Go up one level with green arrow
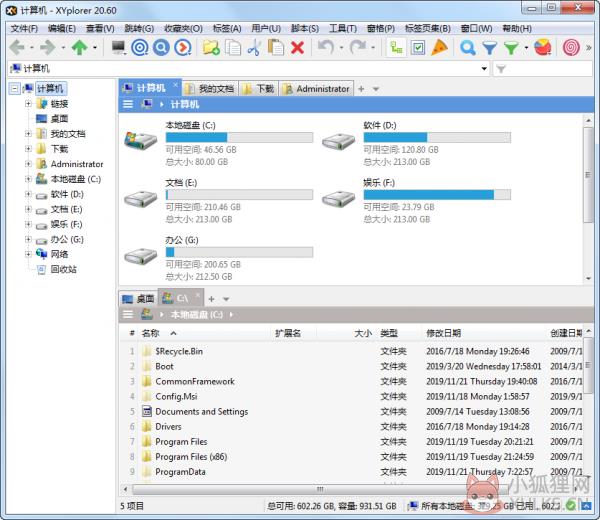600x520 pixels. (80, 47)
